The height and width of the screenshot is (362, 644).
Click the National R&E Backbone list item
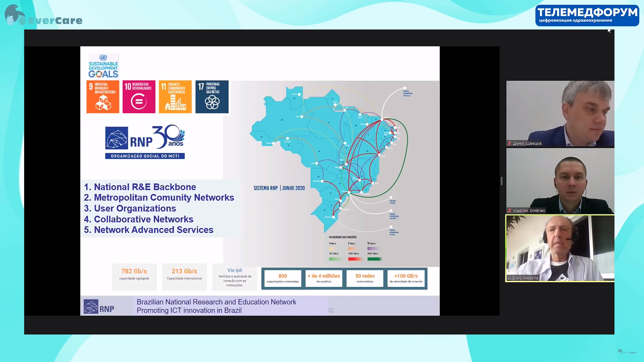(x=140, y=187)
